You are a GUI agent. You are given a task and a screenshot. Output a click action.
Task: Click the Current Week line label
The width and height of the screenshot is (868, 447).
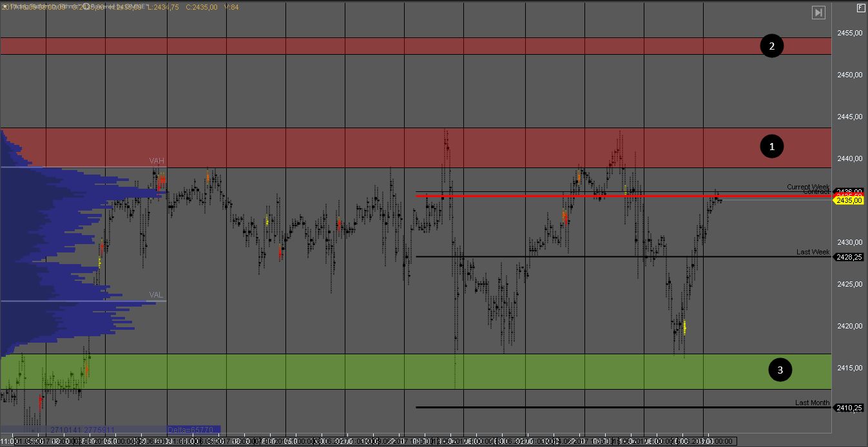807,187
